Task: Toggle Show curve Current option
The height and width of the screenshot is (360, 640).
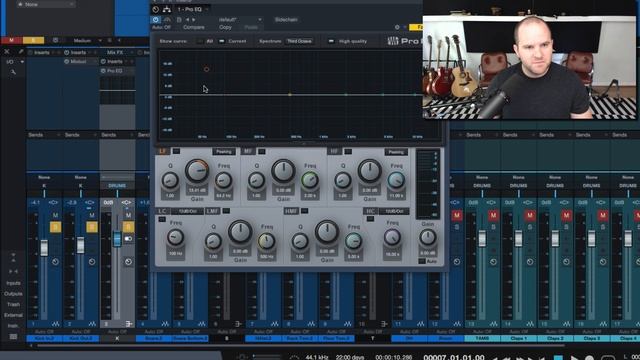Action: tap(222, 41)
